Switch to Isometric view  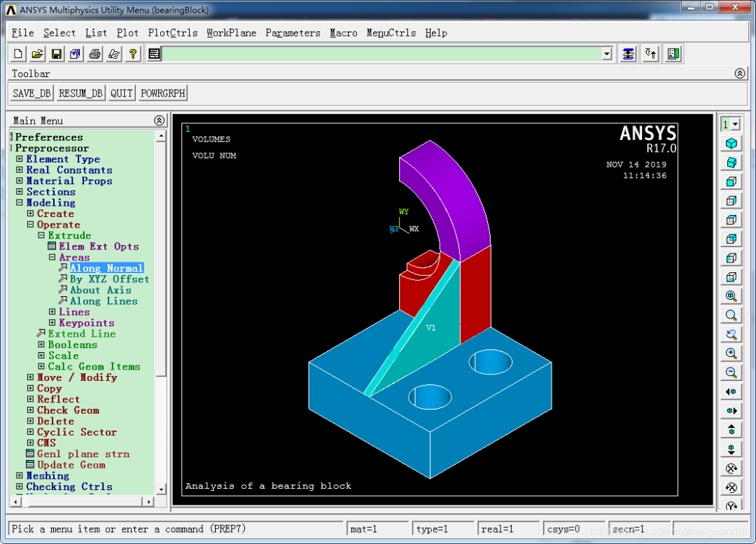(731, 144)
